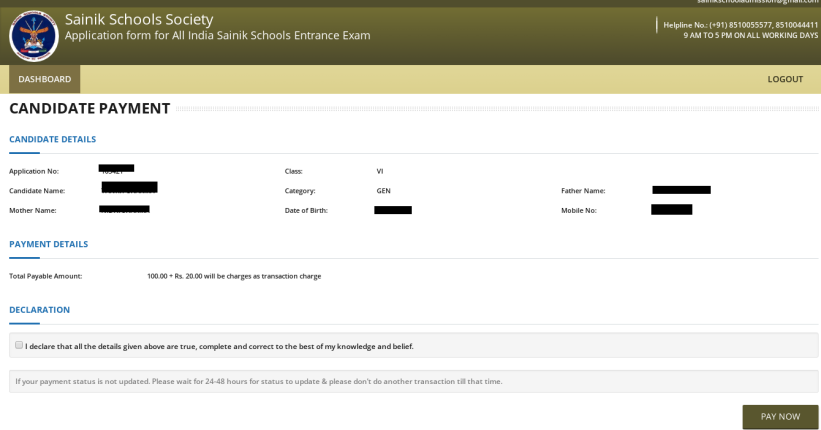The width and height of the screenshot is (821, 430).
Task: Click the 'Total Payable Amount:' label
Action: pyautogui.click(x=46, y=276)
